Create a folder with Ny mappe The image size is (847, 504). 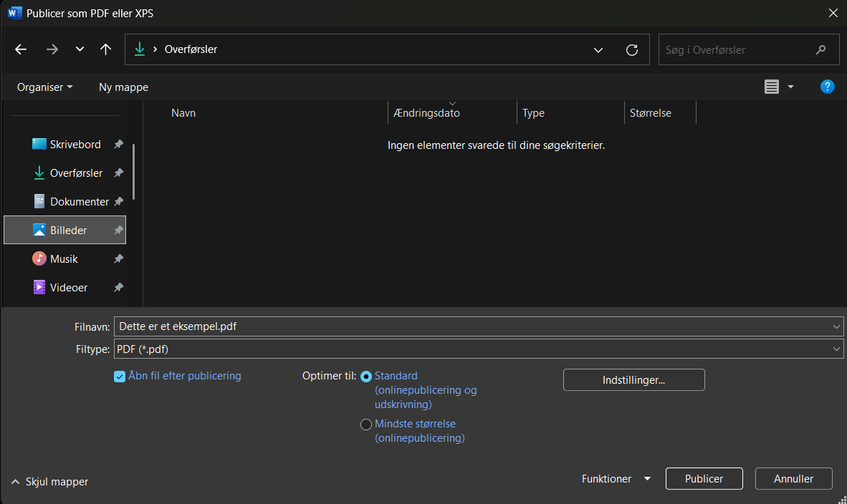pyautogui.click(x=123, y=87)
